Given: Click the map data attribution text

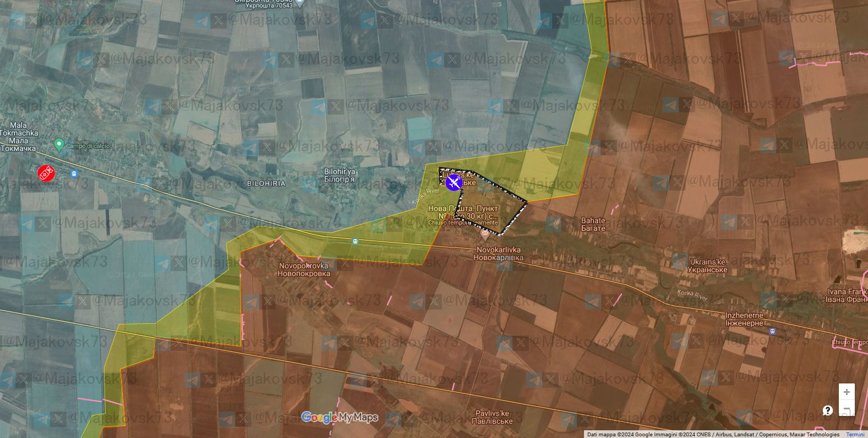Looking at the screenshot, I should (x=713, y=435).
